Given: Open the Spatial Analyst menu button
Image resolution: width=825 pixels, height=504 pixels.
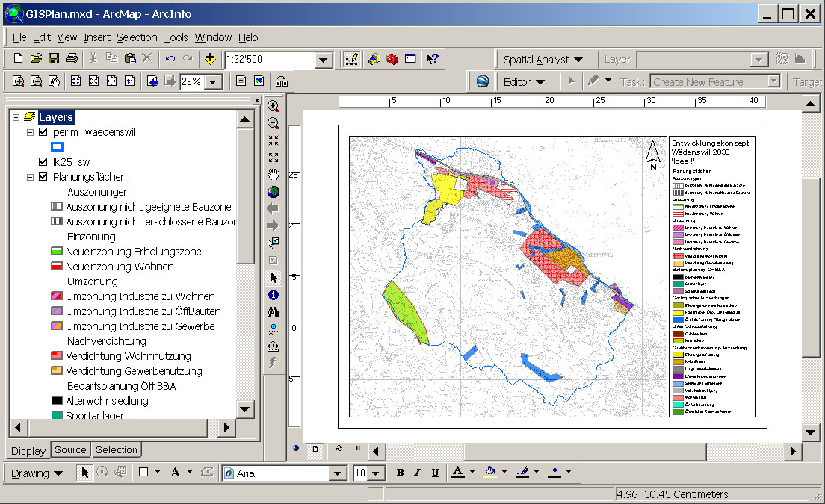Looking at the screenshot, I should [543, 60].
